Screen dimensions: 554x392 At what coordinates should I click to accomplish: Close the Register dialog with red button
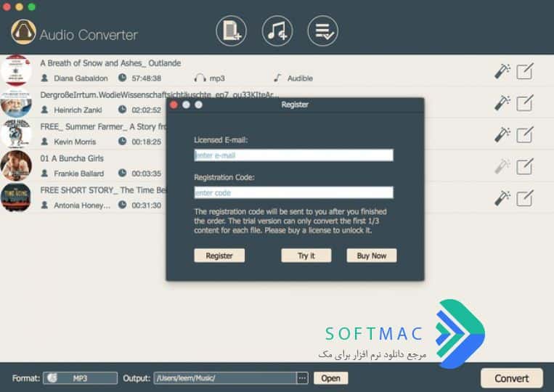pos(174,105)
